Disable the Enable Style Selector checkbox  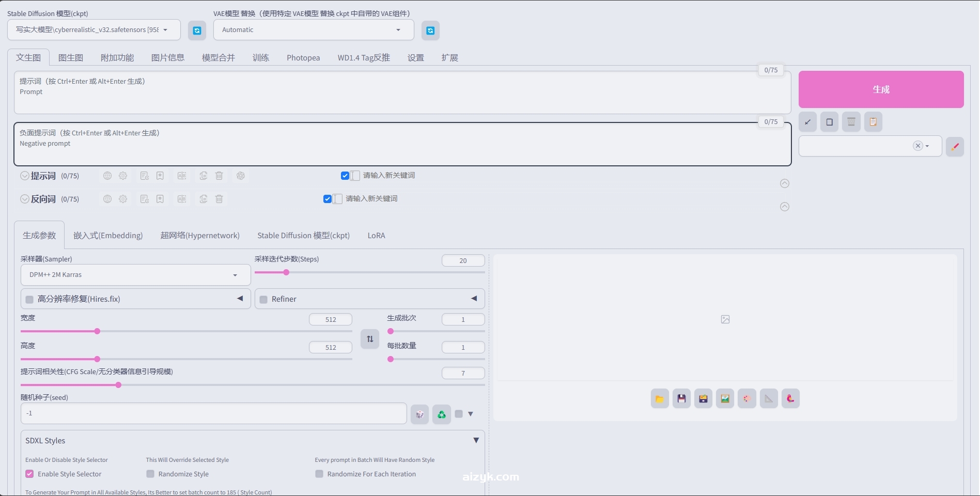coord(29,474)
